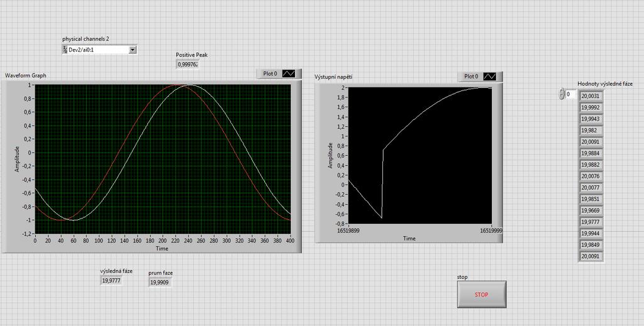The image size is (644, 326).
Task: Select array value 19,9992
Action: [591, 107]
